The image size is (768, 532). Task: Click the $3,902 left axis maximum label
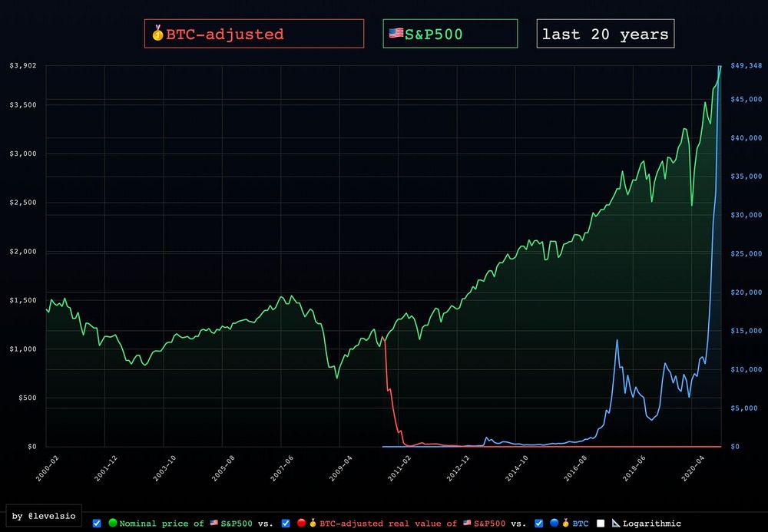[23, 65]
